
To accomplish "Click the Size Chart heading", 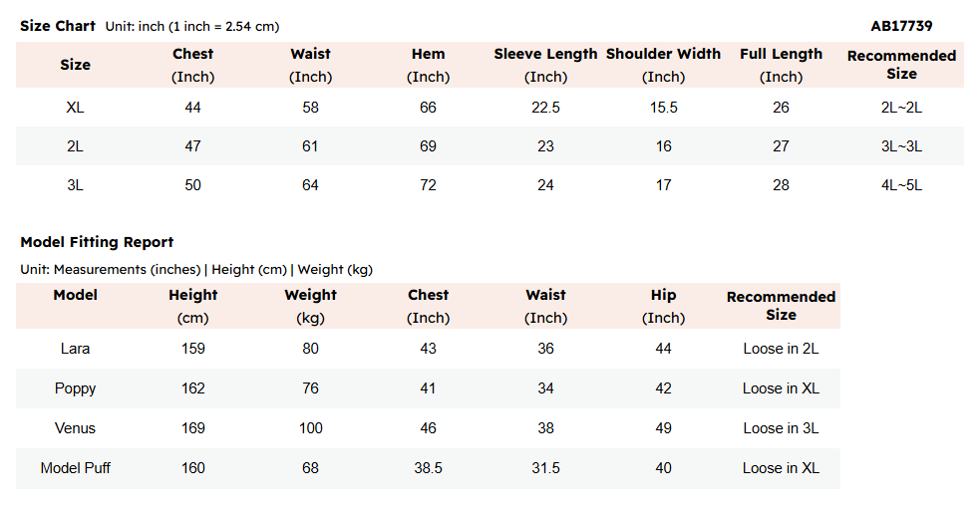I will (x=58, y=26).
